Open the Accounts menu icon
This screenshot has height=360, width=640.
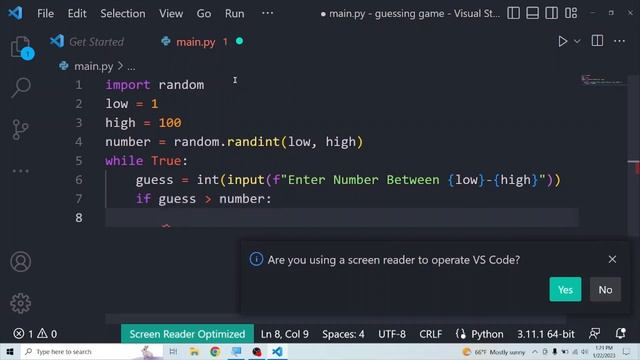pos(20,262)
